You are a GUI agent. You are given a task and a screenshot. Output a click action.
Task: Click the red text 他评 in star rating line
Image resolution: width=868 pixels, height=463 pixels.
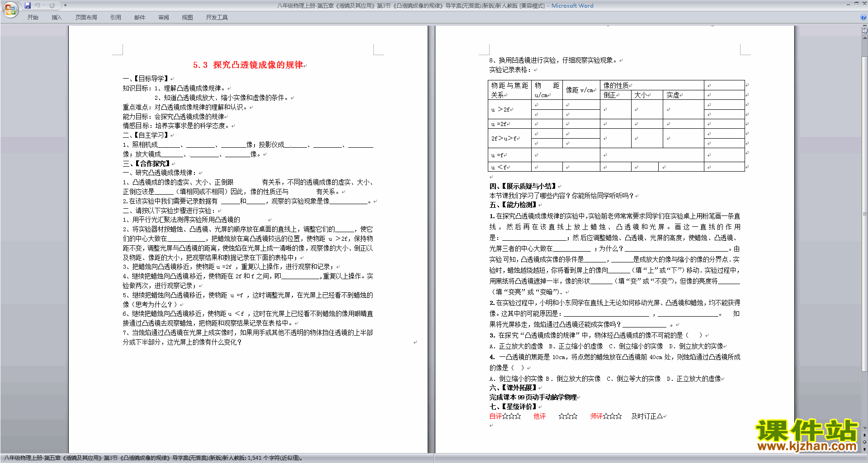pyautogui.click(x=539, y=416)
